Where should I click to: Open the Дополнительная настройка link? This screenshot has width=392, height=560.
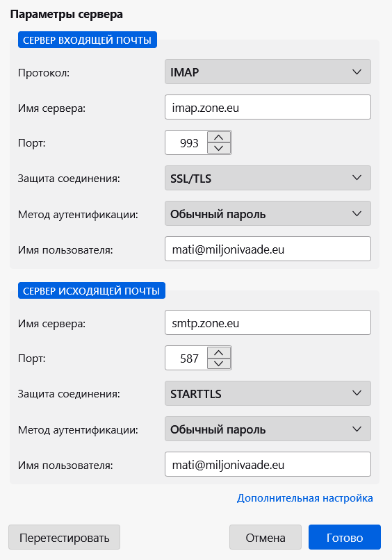tap(305, 498)
